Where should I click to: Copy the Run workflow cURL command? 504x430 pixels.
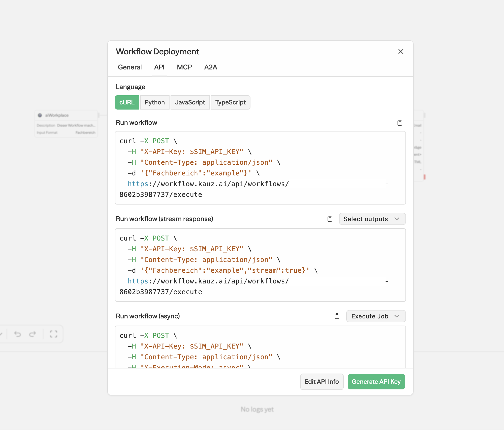tap(400, 123)
